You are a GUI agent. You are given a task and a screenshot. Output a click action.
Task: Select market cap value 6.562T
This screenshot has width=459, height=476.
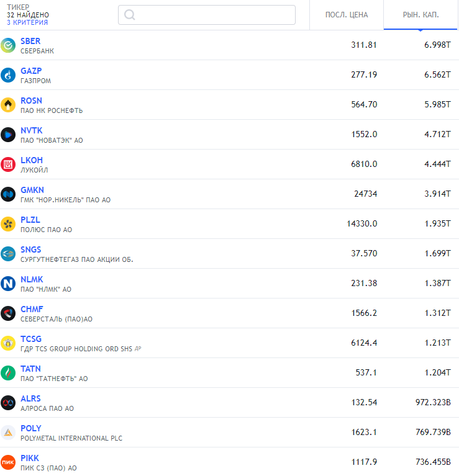tap(437, 74)
